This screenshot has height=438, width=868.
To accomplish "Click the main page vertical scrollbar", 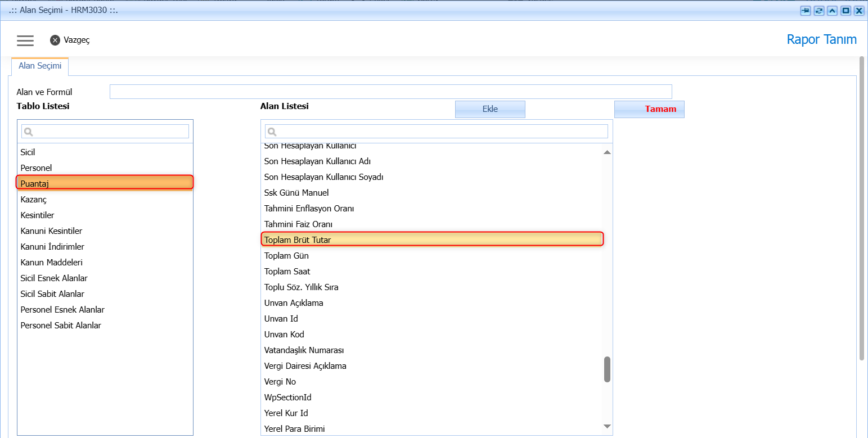I will [862, 208].
